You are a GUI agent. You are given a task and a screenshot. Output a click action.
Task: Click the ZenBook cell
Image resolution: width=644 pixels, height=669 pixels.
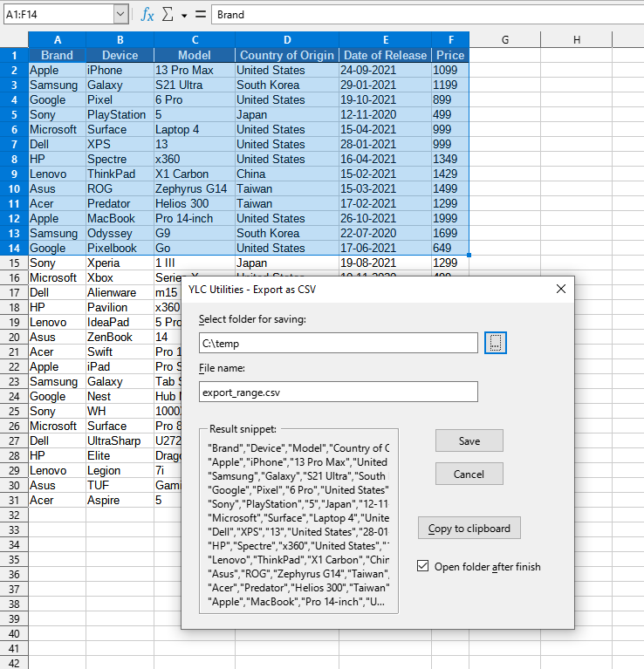click(x=120, y=337)
